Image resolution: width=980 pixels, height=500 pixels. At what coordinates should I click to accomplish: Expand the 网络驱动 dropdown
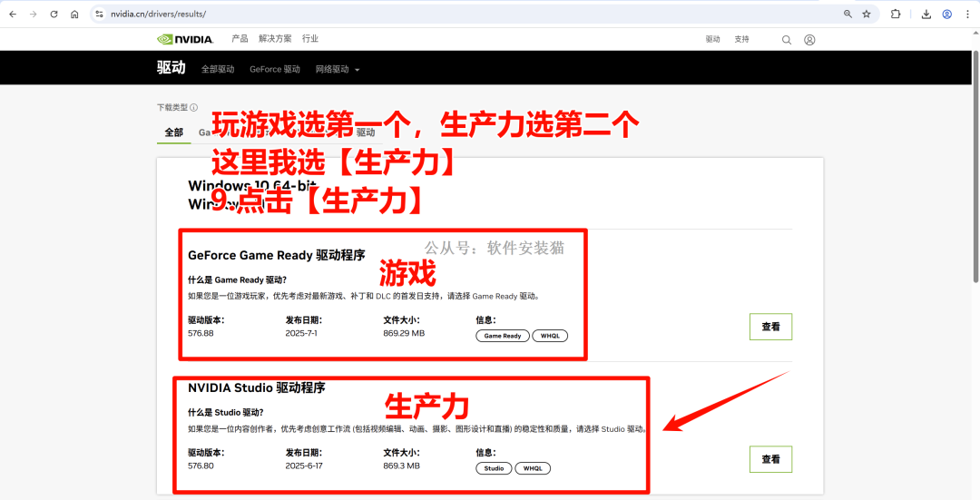coord(338,69)
